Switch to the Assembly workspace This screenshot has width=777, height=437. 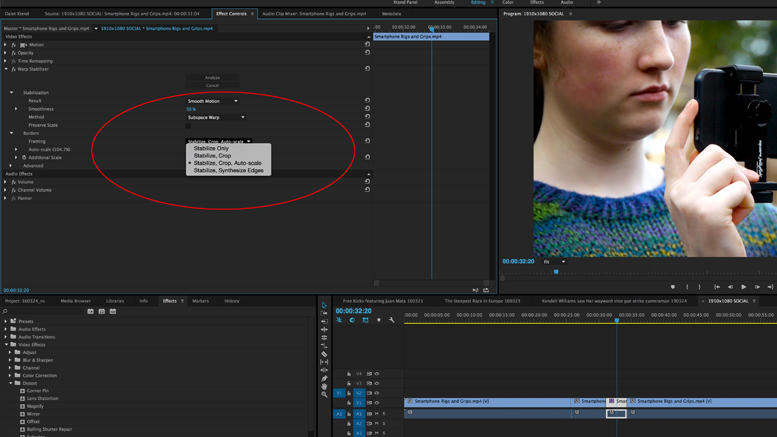[x=444, y=2]
